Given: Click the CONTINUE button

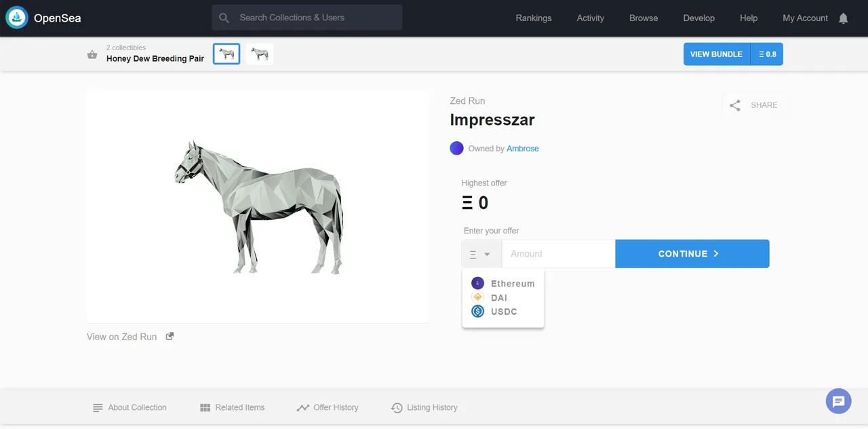Looking at the screenshot, I should click(692, 254).
